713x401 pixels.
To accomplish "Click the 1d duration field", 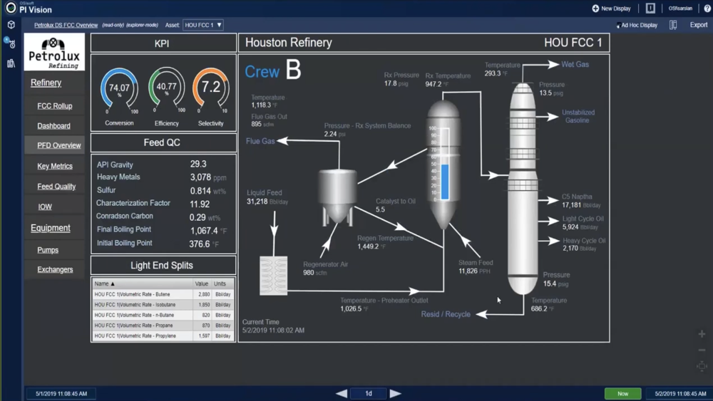I will click(x=368, y=393).
